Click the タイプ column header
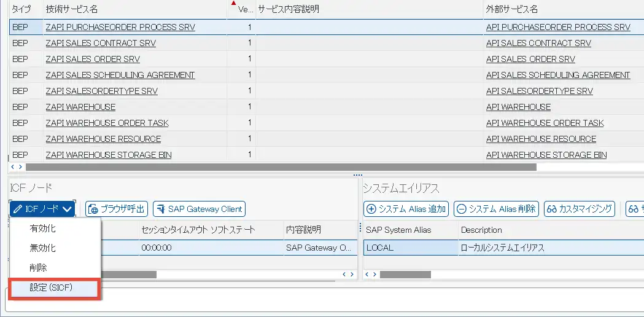The image size is (644, 317). click(x=25, y=9)
